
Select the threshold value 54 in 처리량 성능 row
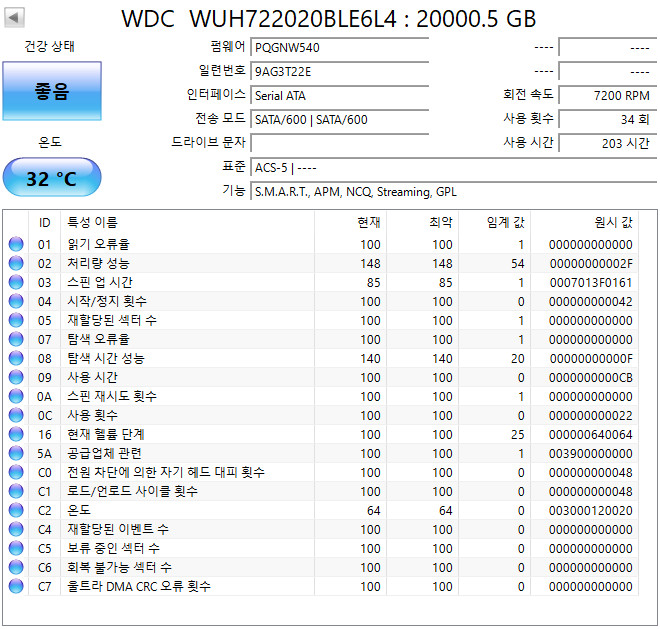[518, 264]
